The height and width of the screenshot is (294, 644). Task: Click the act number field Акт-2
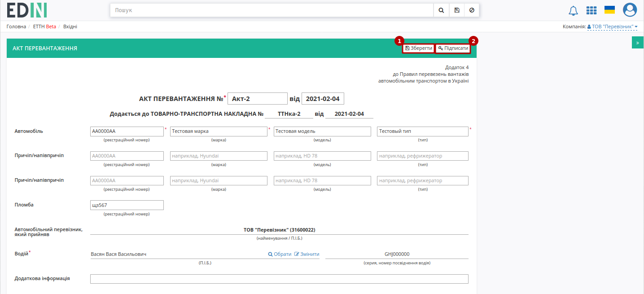click(257, 99)
